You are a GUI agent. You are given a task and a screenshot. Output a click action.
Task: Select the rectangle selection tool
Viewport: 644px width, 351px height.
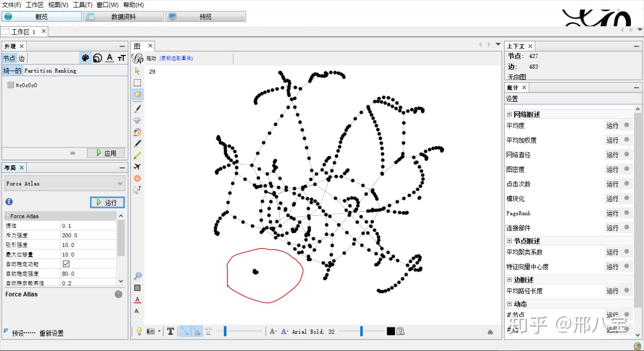[x=137, y=83]
